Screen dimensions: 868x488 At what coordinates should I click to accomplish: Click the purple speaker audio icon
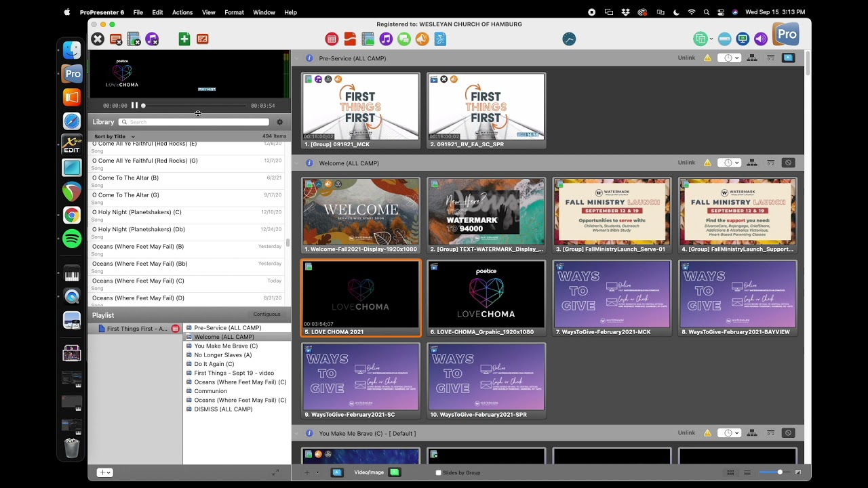pos(761,39)
